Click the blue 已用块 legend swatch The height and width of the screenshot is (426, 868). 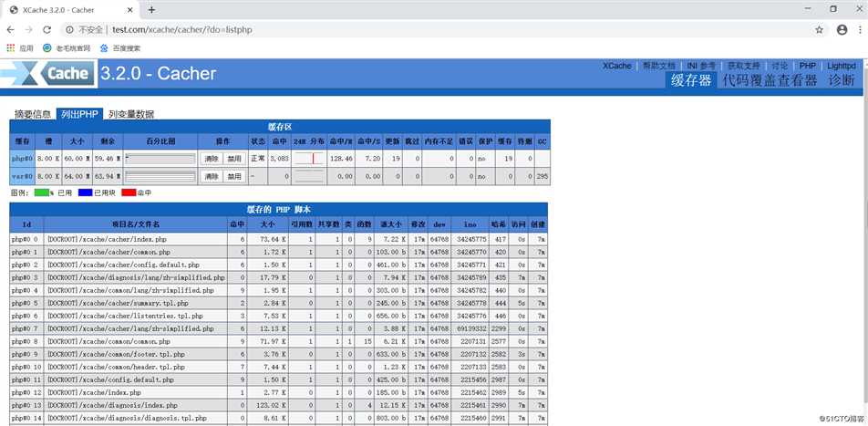86,192
